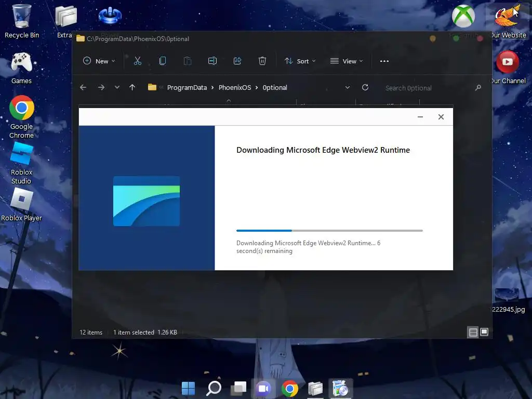Click the 'Downloading Microsoft Edge Webview2 Runtime' heading

click(x=323, y=150)
